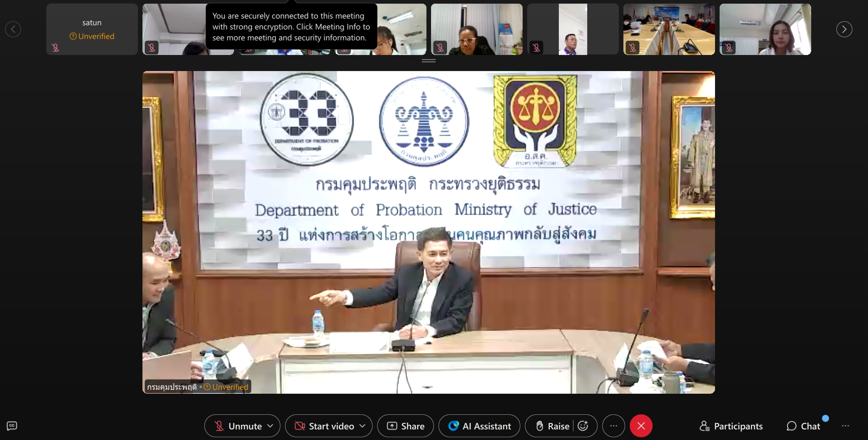868x440 pixels.
Task: Raise your hand
Action: 553,426
